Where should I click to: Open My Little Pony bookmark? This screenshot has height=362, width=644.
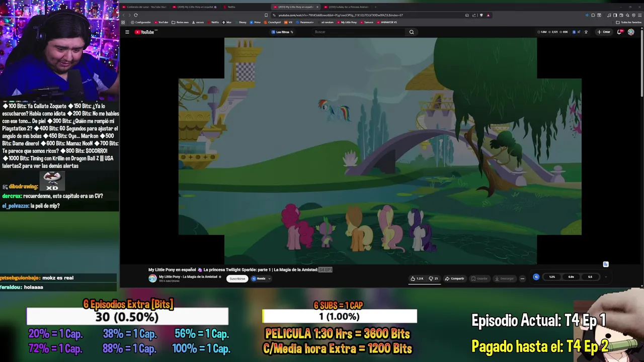click(347, 22)
